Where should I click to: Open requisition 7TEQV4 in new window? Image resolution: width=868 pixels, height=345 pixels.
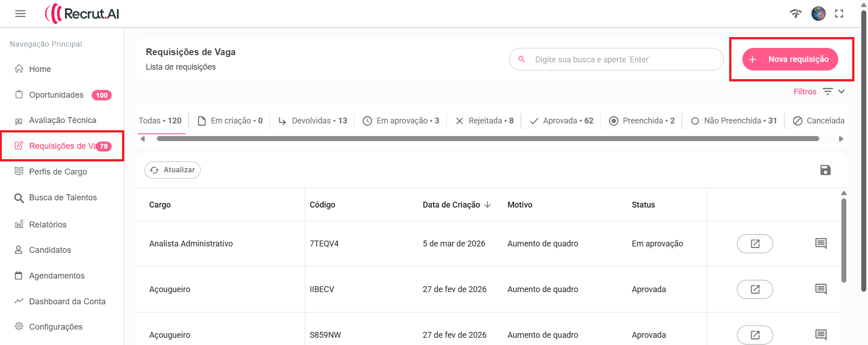(755, 244)
